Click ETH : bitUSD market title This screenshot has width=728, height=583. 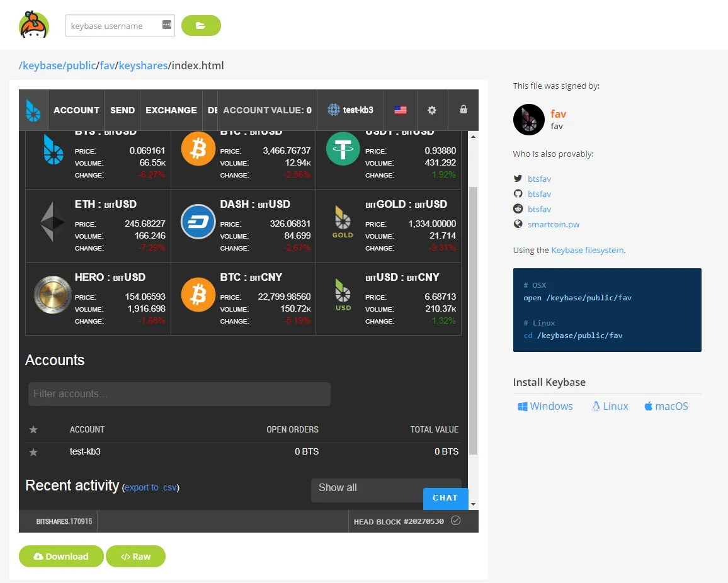tap(105, 204)
